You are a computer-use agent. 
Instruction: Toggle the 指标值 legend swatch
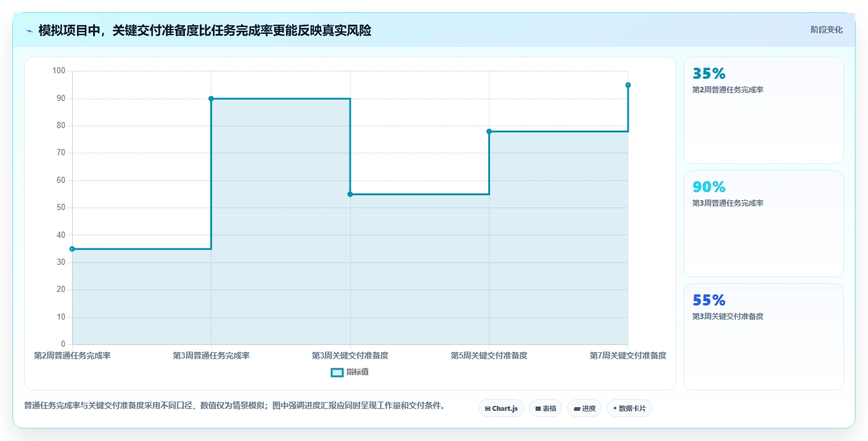tap(337, 372)
